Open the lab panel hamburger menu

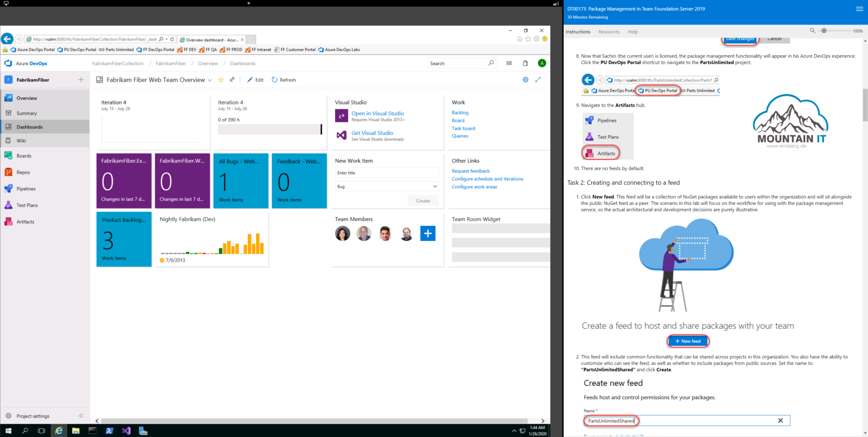(860, 8)
